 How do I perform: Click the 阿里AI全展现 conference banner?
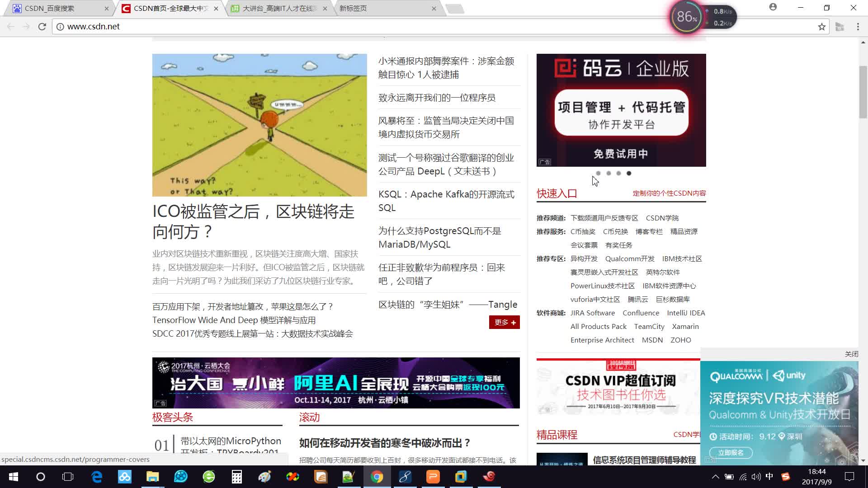pyautogui.click(x=336, y=383)
